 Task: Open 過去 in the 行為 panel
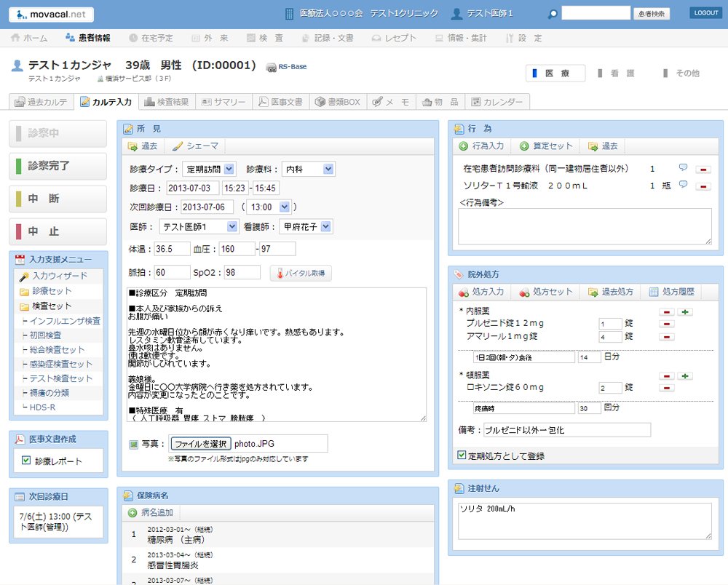pyautogui.click(x=603, y=146)
